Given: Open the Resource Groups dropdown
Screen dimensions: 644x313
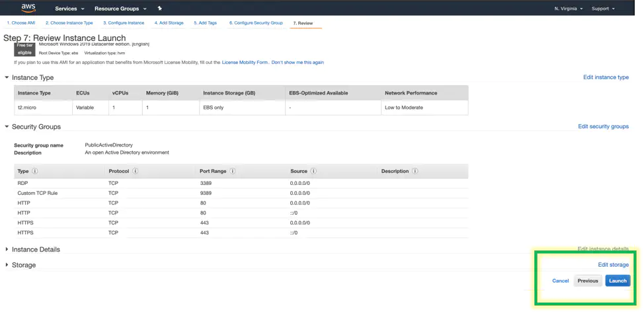Looking at the screenshot, I should pos(120,9).
